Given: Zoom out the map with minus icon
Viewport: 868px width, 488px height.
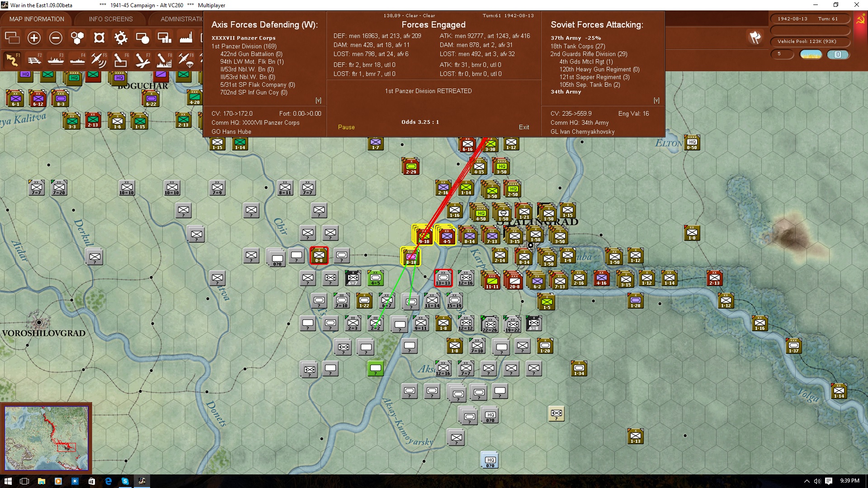Looking at the screenshot, I should [x=56, y=38].
